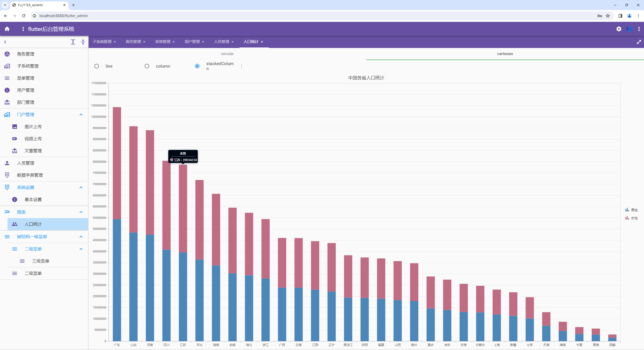Switch to the circular chart tab
Screen dimensions: 644x350
click(227, 54)
